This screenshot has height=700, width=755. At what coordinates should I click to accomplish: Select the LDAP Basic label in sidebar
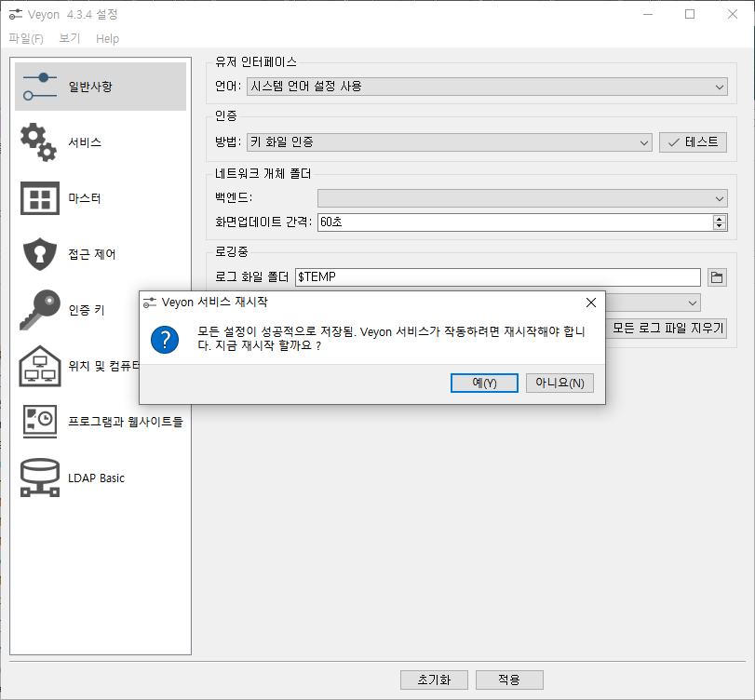[96, 478]
